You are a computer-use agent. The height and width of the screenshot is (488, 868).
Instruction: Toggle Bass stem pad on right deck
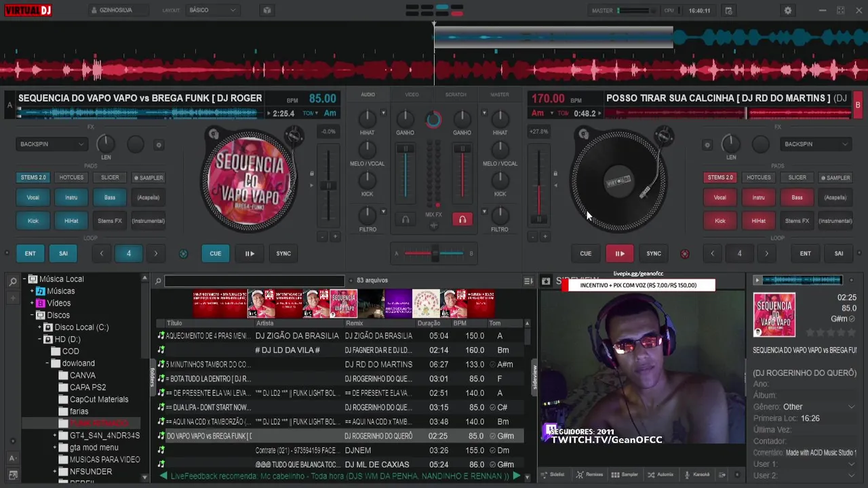pos(797,198)
